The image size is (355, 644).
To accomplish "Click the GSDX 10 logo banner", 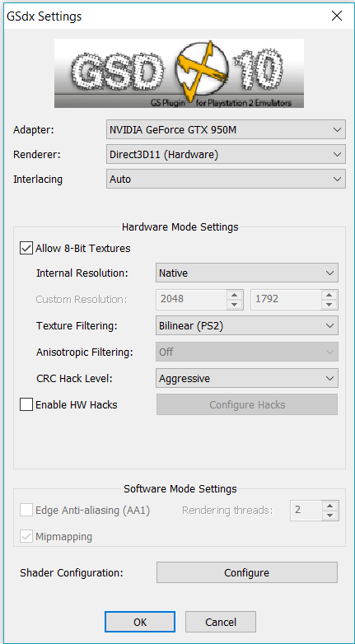I will tap(179, 73).
